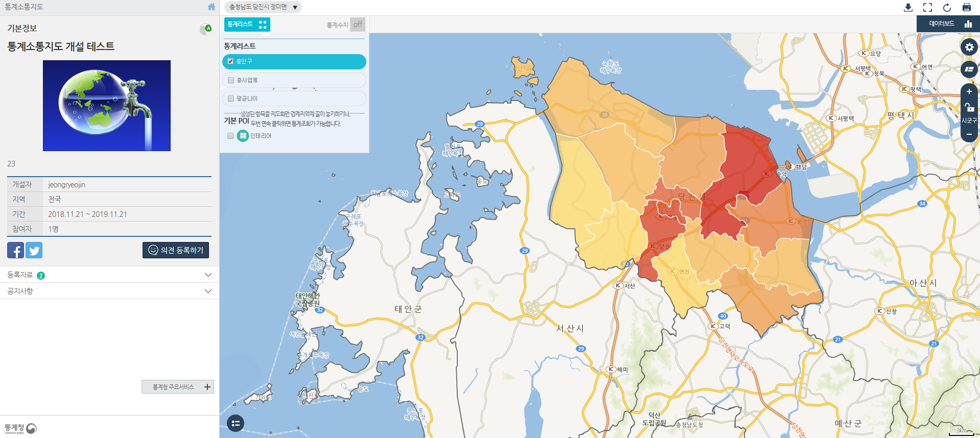This screenshot has height=438, width=980.
Task: Refresh the map with reload icon
Action: coord(947,7)
